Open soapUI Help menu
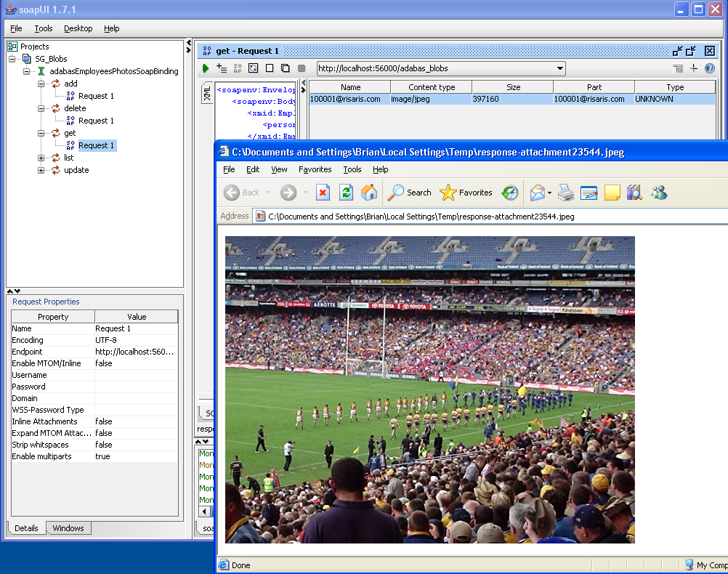728x574 pixels. click(111, 28)
